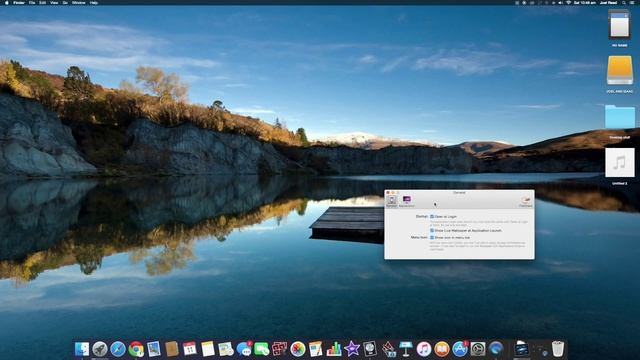Click the volume icon in menu bar

coord(560,3)
